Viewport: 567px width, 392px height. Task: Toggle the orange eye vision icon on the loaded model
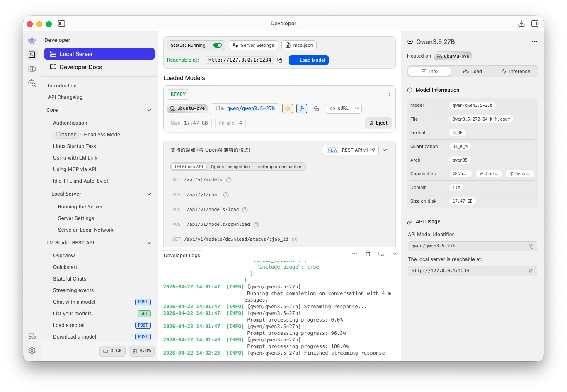[288, 109]
